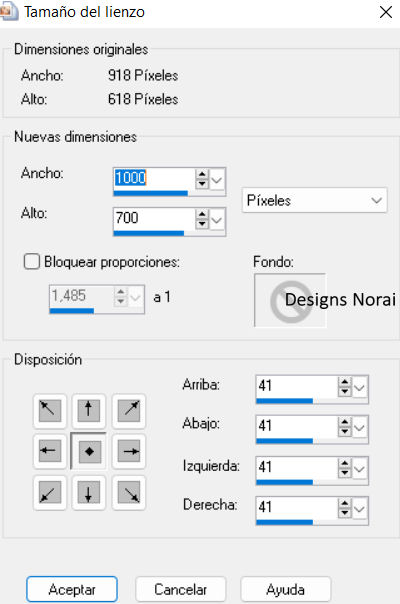Viewport: 400px width, 604px height.
Task: Open the Arriba value dropdown arrow
Action: (x=360, y=387)
